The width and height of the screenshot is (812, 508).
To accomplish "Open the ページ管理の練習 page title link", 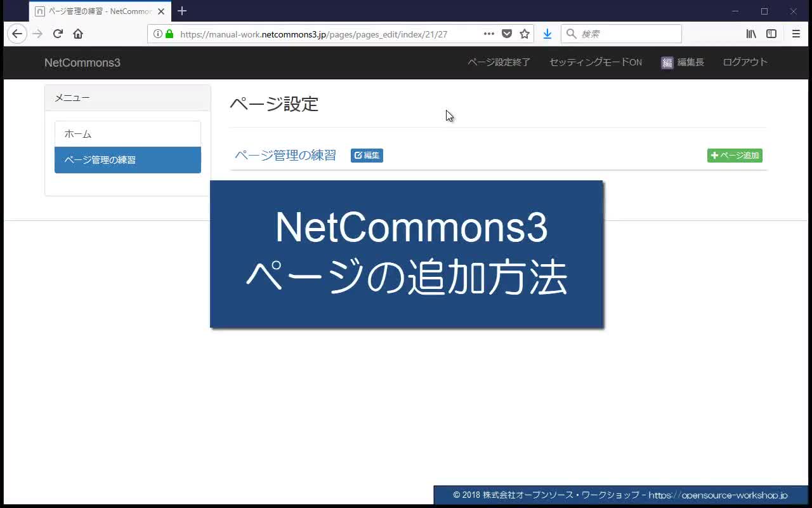I will coord(285,156).
